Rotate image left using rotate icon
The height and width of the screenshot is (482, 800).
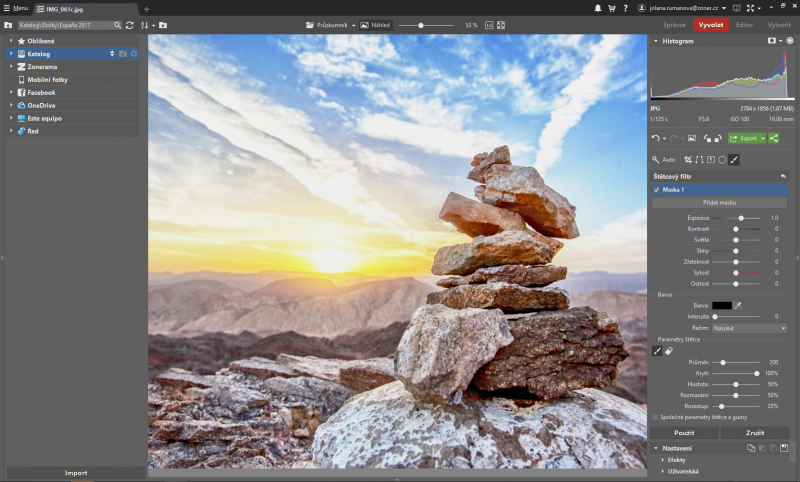pos(706,138)
